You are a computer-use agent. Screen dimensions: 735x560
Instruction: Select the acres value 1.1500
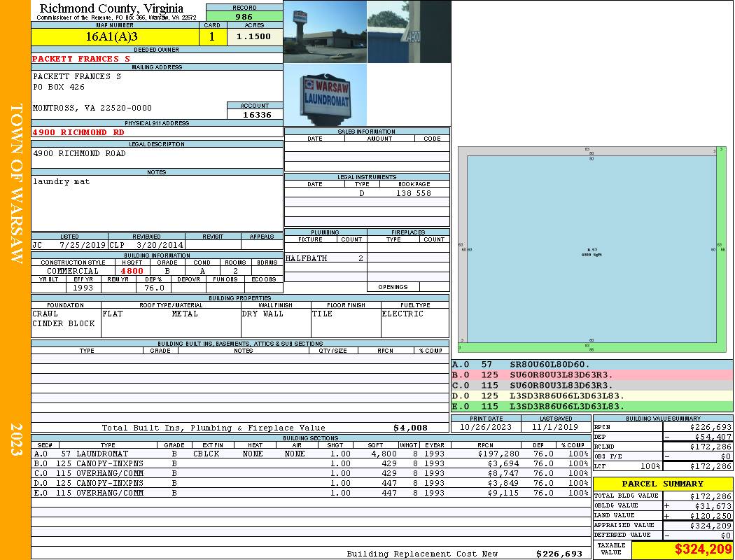254,37
